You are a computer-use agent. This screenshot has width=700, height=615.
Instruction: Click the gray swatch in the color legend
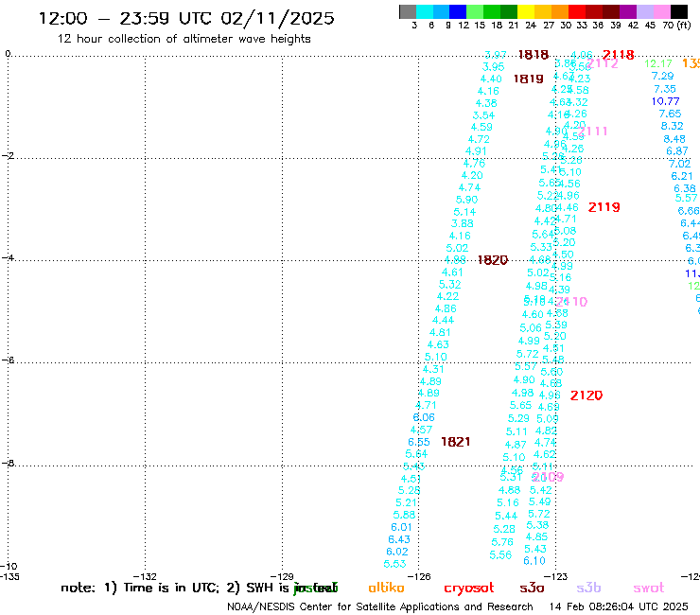408,11
